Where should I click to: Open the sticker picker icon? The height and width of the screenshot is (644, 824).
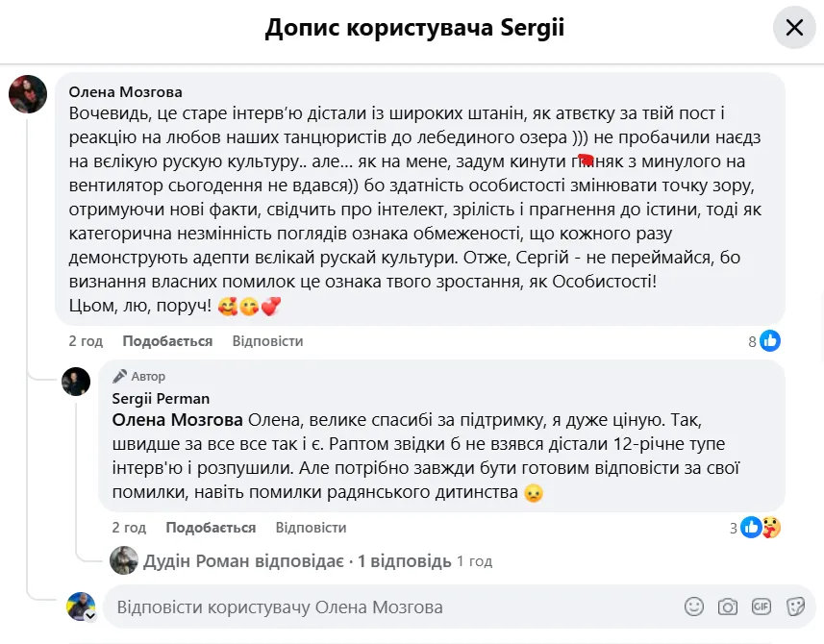point(794,607)
